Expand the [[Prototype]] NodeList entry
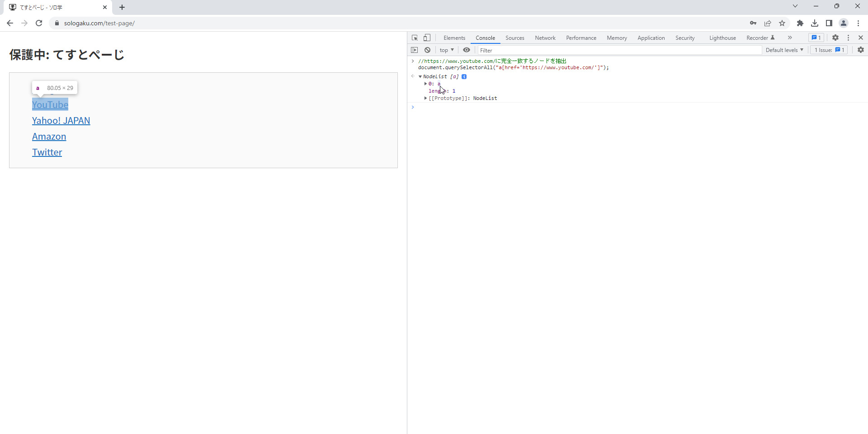 [x=425, y=98]
